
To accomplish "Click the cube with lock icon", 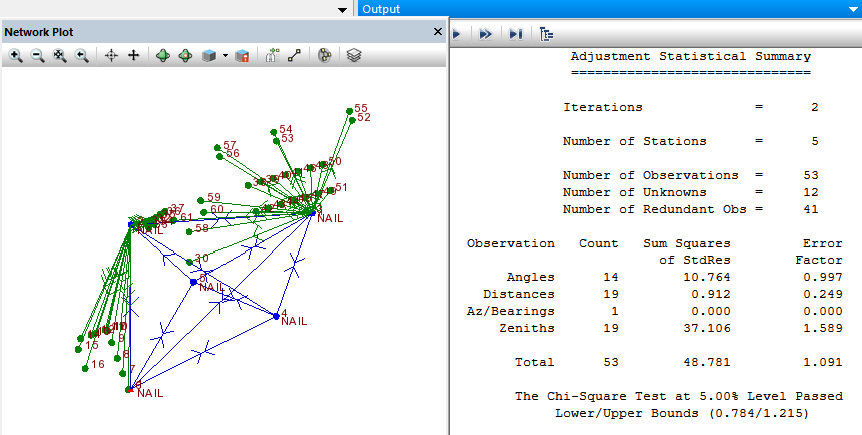I will (x=241, y=56).
